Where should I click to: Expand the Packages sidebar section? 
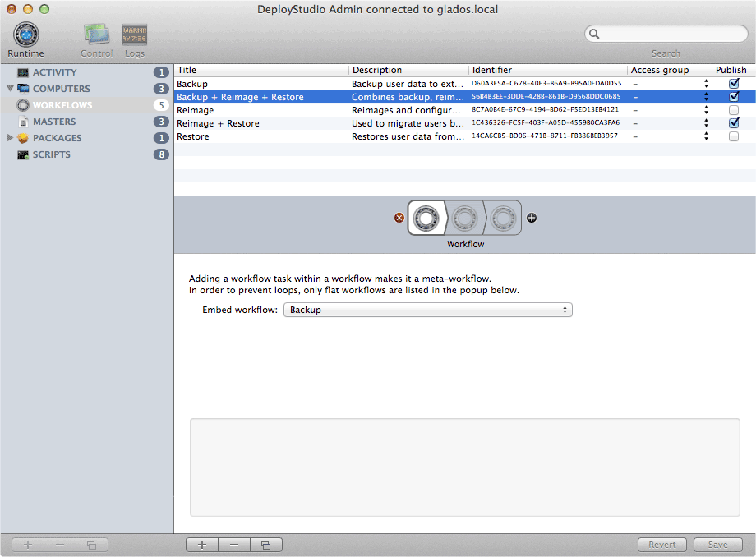(10, 138)
